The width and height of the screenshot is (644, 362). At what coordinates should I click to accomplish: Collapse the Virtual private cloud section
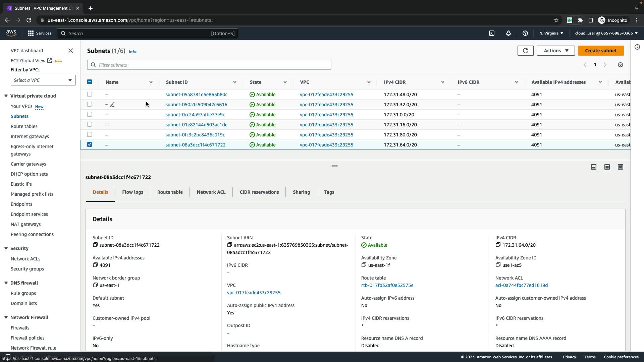click(6, 96)
